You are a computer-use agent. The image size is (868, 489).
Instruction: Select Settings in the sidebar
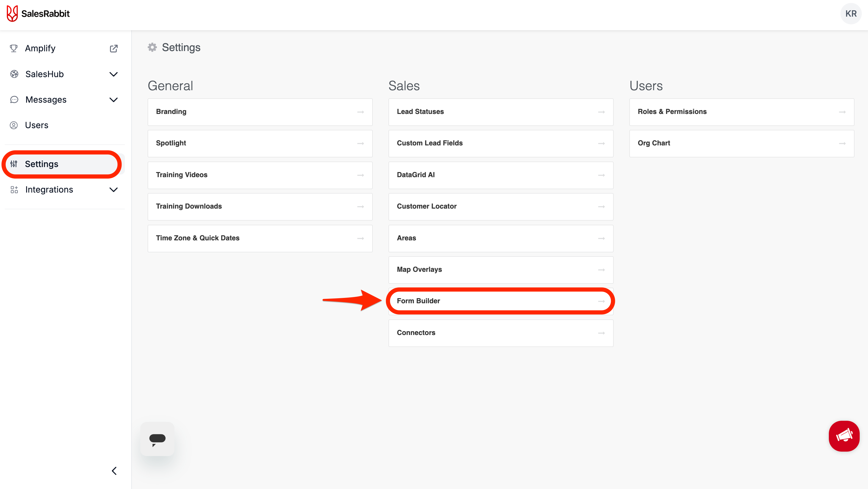tap(42, 164)
